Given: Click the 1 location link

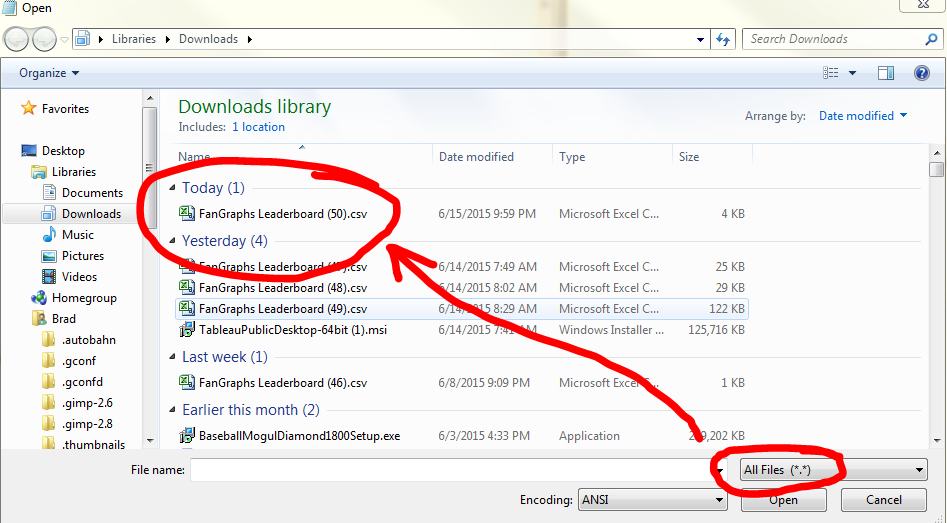Looking at the screenshot, I should tap(258, 127).
